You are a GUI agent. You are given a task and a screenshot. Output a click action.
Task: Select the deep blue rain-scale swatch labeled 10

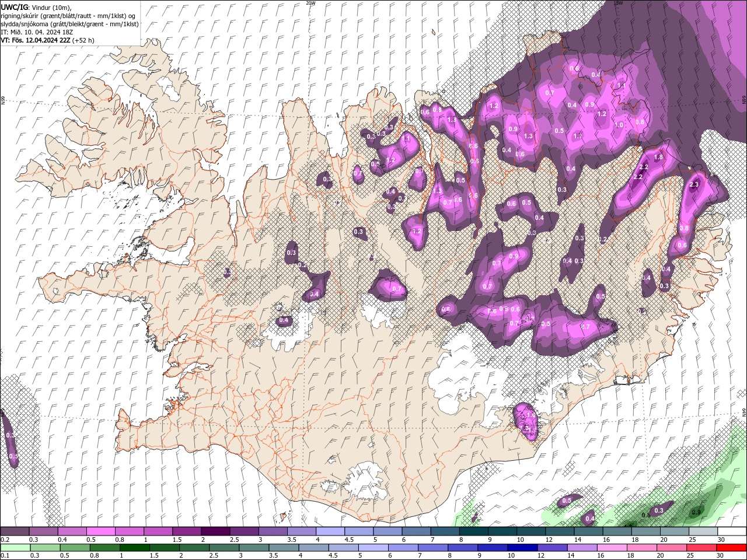point(522,548)
